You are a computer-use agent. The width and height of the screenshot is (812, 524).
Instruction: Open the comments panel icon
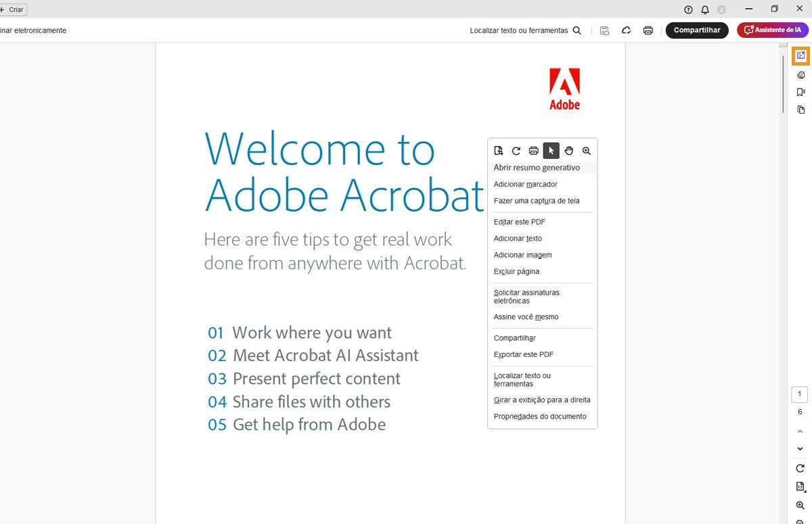(801, 75)
